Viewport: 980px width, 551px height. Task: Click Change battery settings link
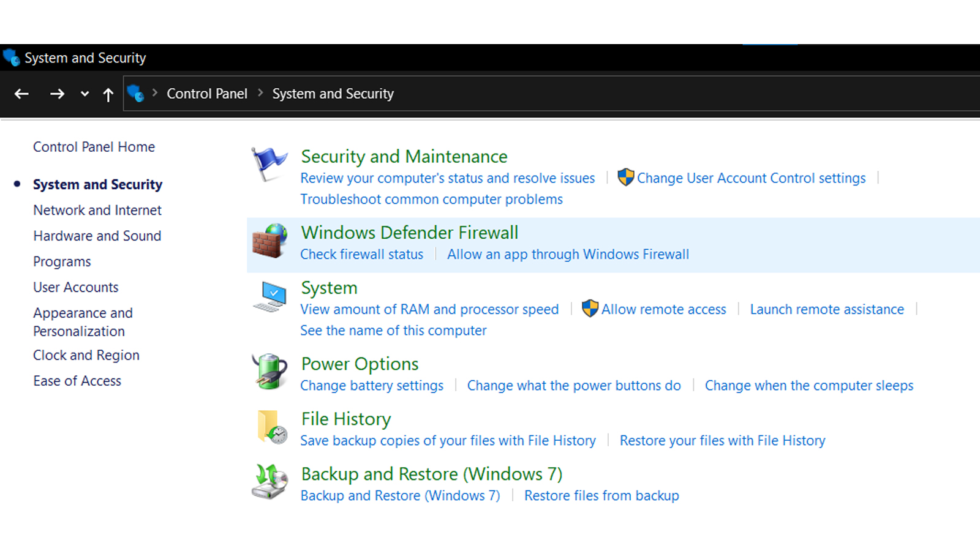pyautogui.click(x=372, y=386)
